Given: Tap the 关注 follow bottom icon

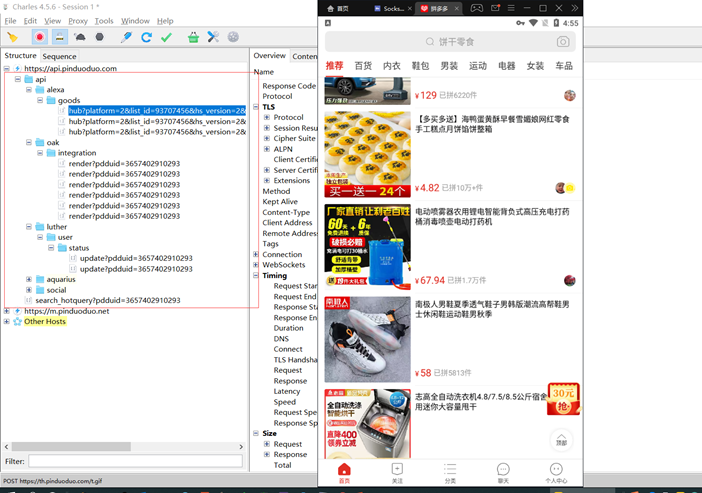Looking at the screenshot, I should click(397, 473).
